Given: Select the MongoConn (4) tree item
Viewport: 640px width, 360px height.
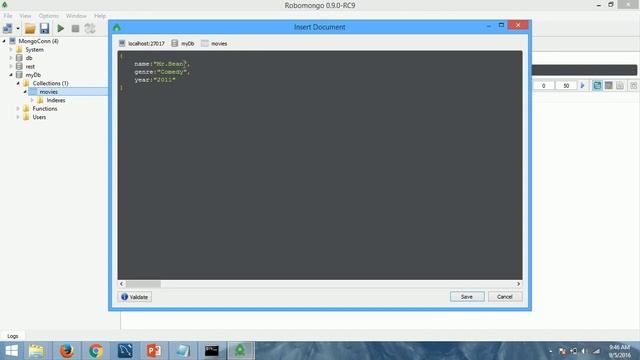Looking at the screenshot, I should tap(38, 41).
